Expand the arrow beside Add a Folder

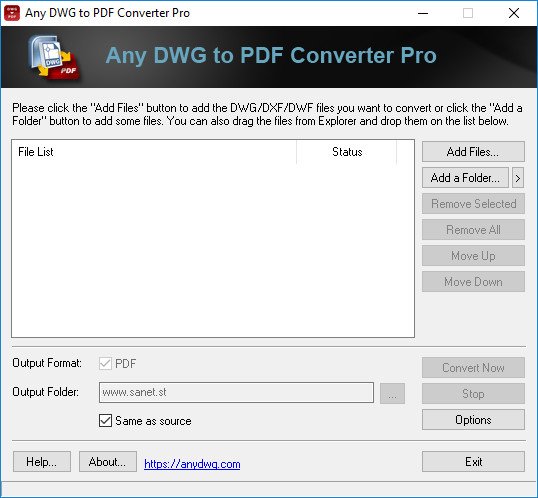pos(518,178)
